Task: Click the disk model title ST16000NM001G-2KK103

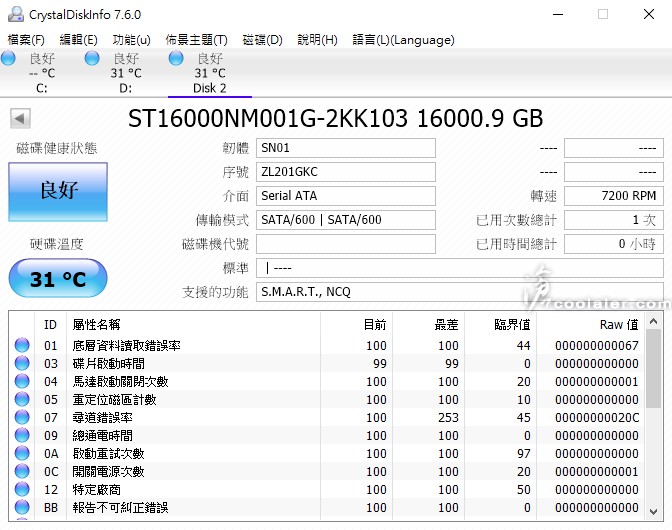Action: pyautogui.click(x=268, y=119)
